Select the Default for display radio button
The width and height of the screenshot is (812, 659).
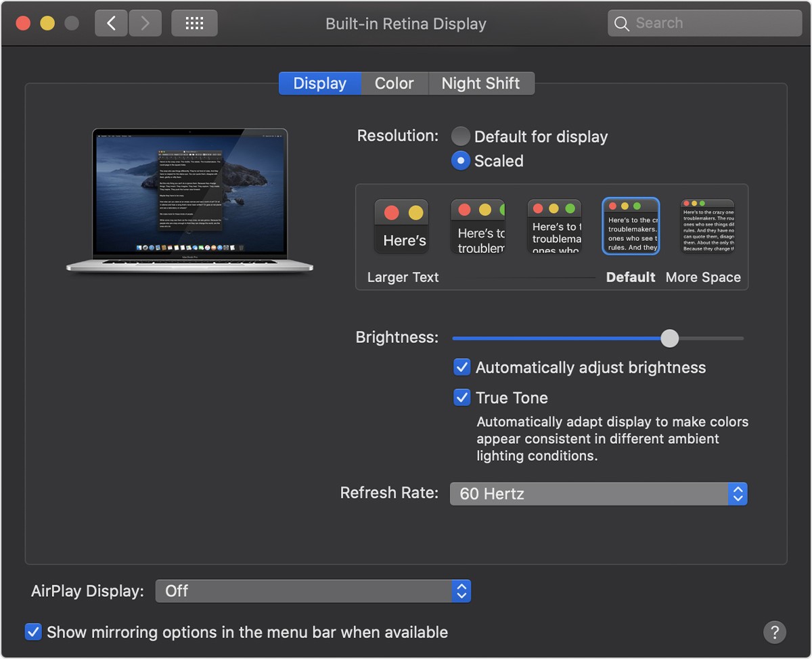460,136
